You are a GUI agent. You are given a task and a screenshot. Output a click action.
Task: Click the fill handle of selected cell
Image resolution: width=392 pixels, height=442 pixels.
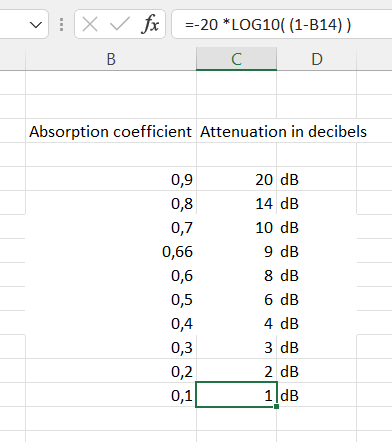276,406
